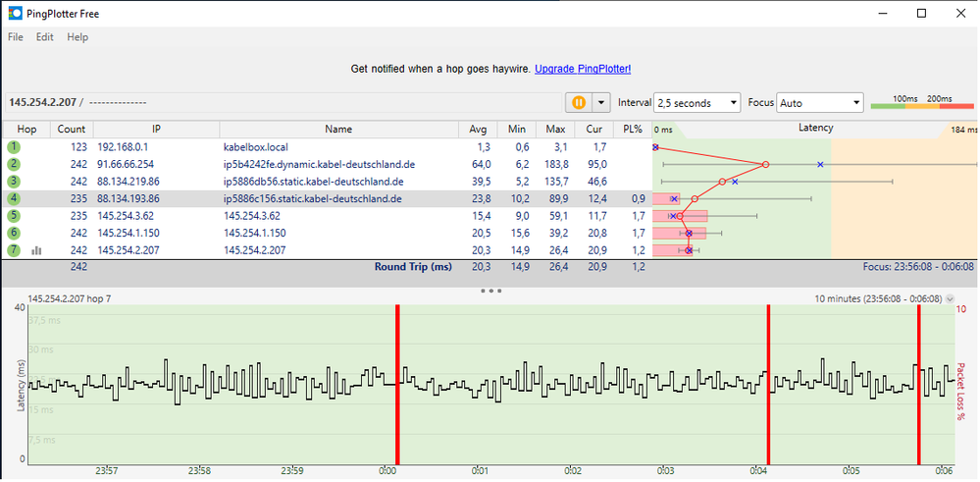Screen dimensions: 980x482
Task: Open the File menu
Action: (16, 37)
